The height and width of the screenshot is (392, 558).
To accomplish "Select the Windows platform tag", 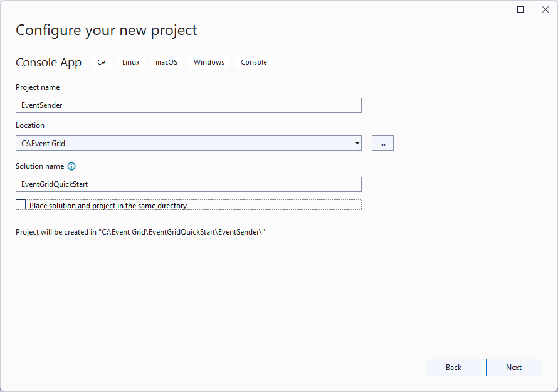I will 209,62.
